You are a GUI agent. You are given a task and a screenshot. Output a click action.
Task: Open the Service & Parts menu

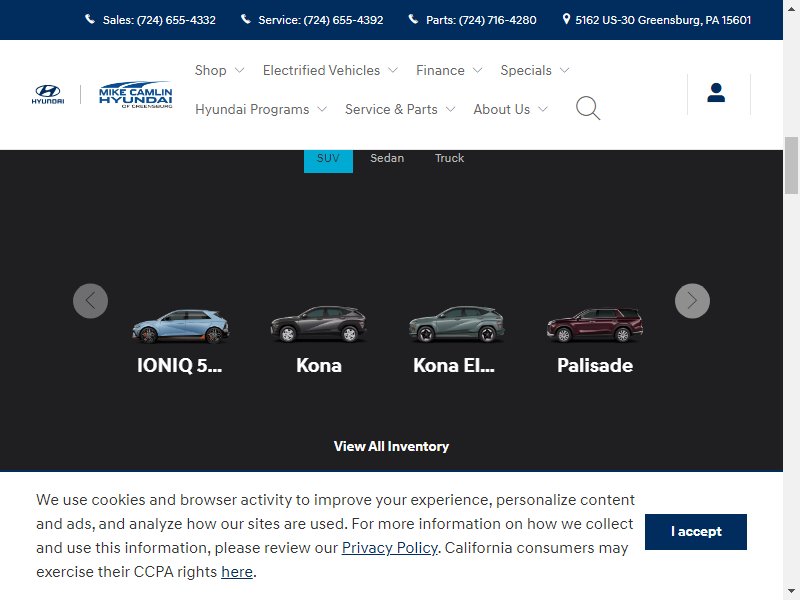tap(391, 109)
